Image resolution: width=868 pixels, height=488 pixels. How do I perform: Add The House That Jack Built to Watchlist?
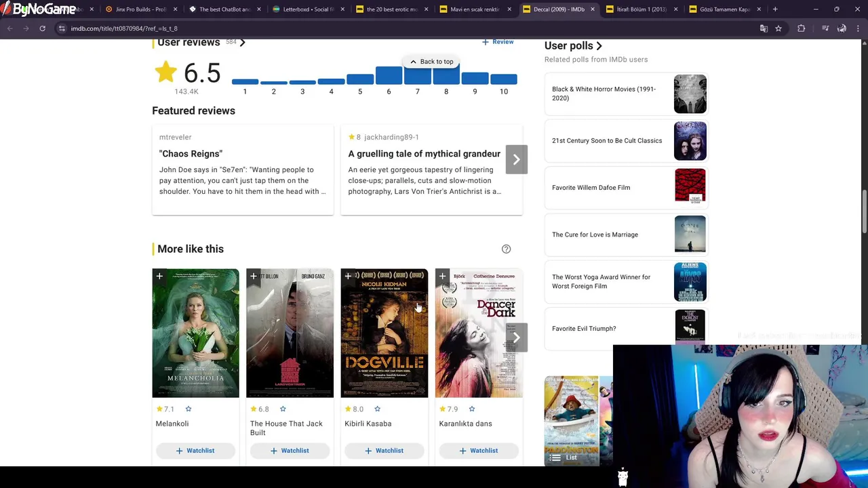click(x=290, y=451)
